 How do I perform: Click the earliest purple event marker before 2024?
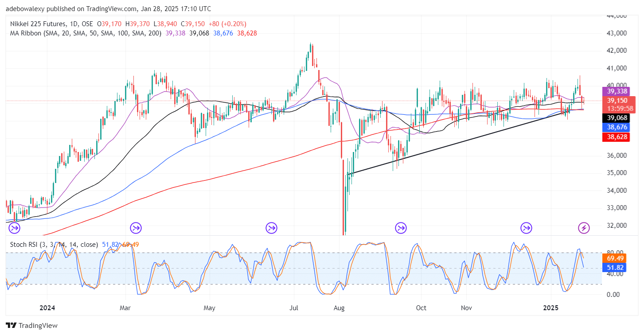tap(14, 228)
